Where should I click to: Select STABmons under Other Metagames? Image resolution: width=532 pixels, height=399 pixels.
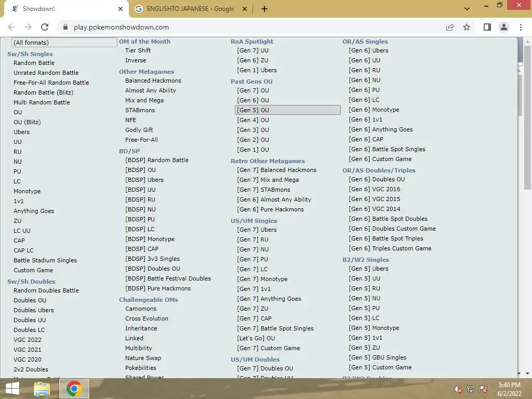click(140, 110)
